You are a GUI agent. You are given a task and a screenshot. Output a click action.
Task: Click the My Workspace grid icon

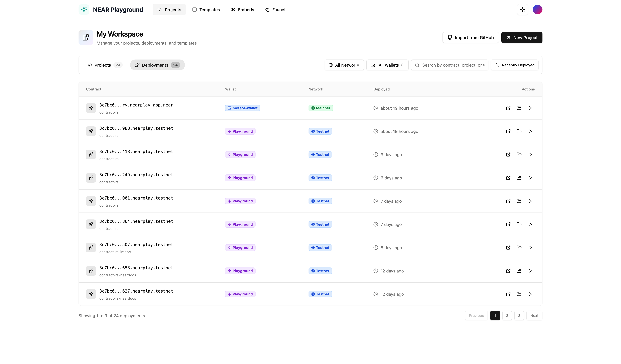(86, 37)
